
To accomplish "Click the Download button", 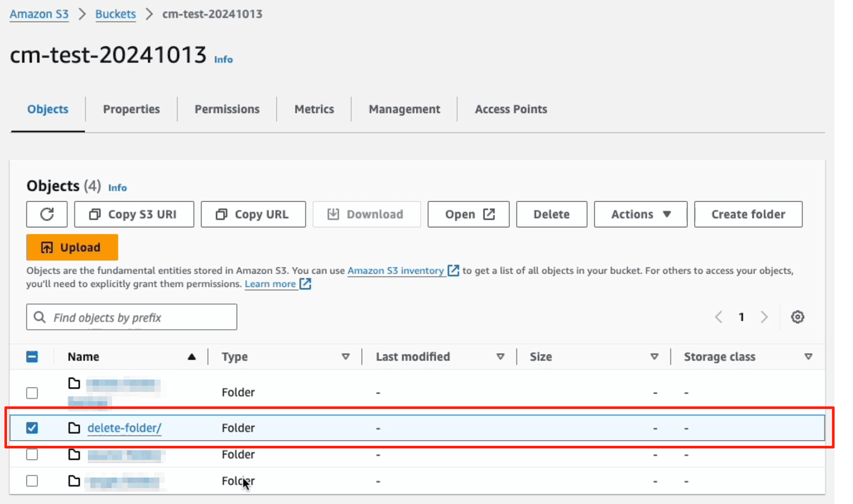I will 366,214.
